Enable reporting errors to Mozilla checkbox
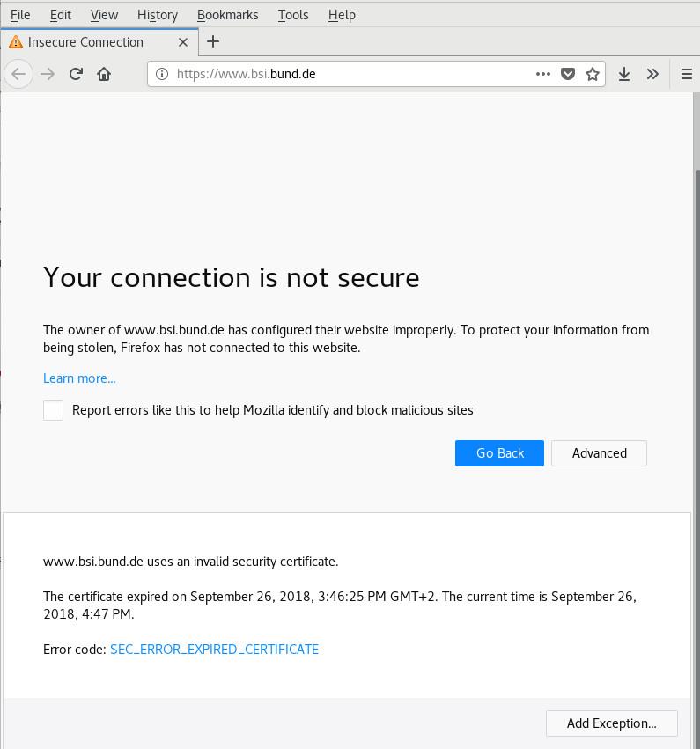Image resolution: width=700 pixels, height=749 pixels. 54,410
